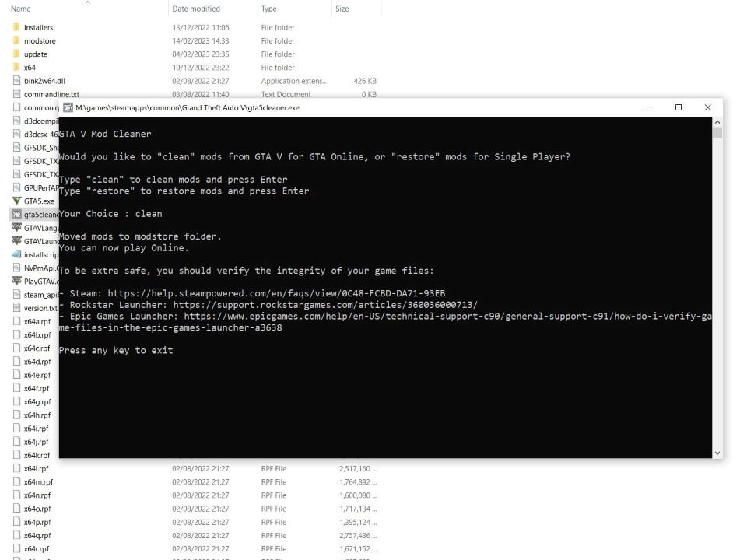Image resolution: width=747 pixels, height=560 pixels.
Task: Click the 14/02/2023 14:33 date cell
Action: [201, 41]
